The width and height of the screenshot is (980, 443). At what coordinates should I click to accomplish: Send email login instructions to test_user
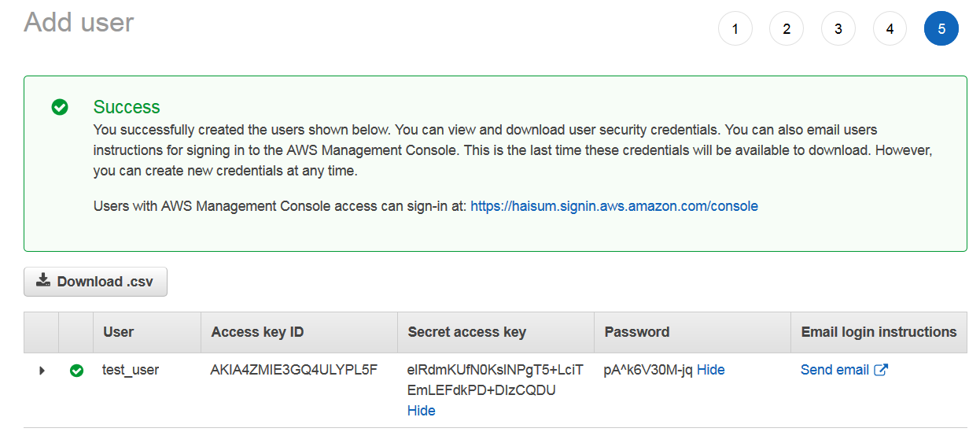click(834, 370)
